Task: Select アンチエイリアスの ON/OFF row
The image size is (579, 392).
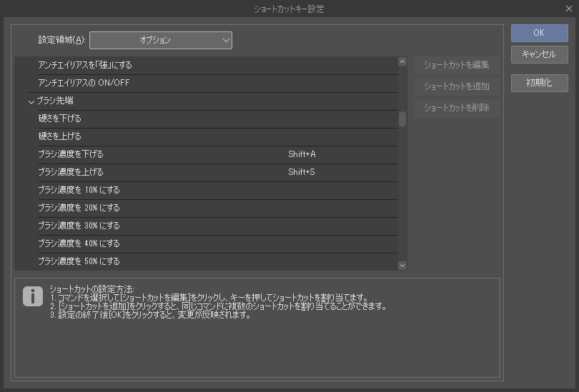Action: click(x=218, y=84)
